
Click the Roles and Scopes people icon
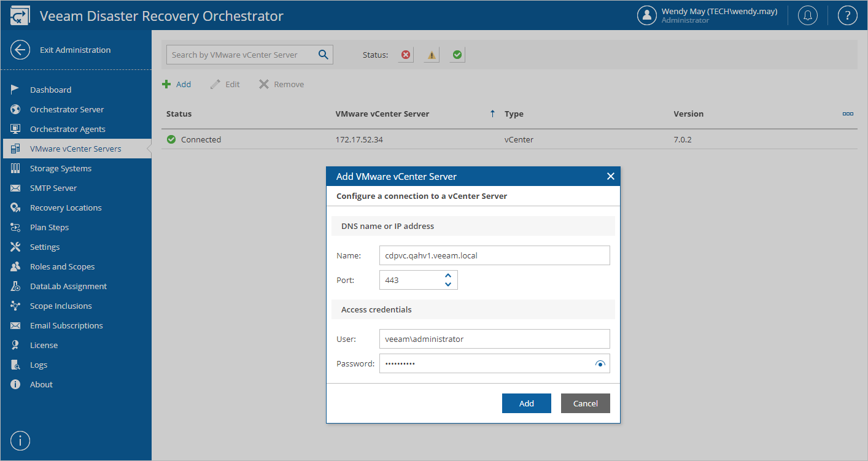click(x=16, y=266)
